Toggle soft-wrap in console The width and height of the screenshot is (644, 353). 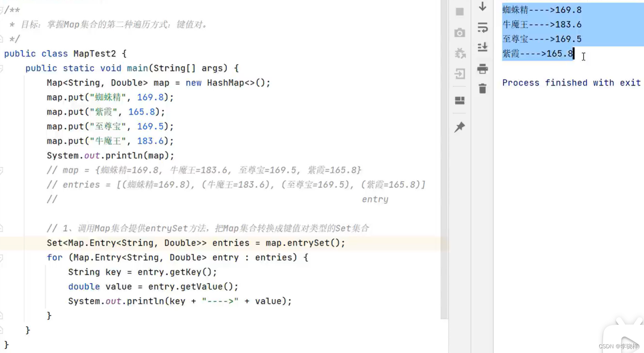[483, 27]
